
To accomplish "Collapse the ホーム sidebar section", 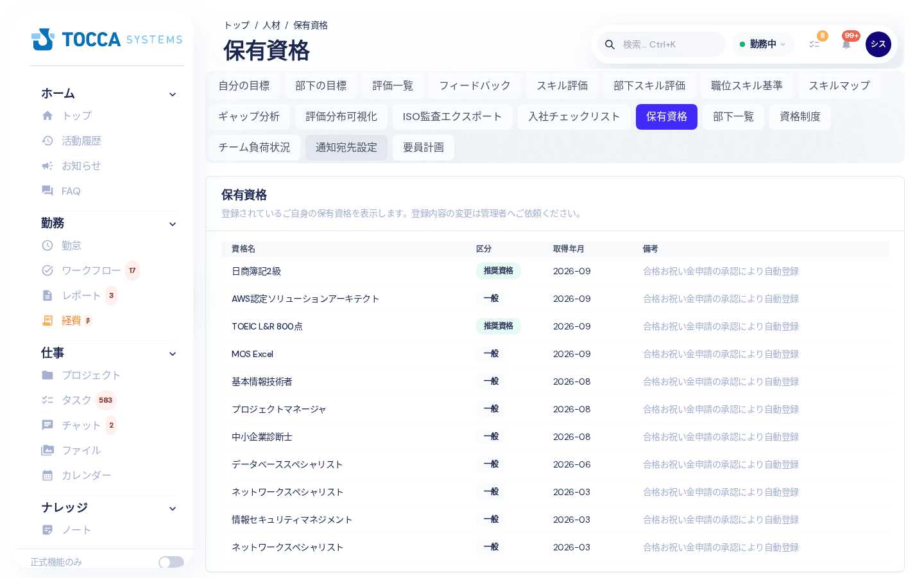I will click(x=173, y=94).
